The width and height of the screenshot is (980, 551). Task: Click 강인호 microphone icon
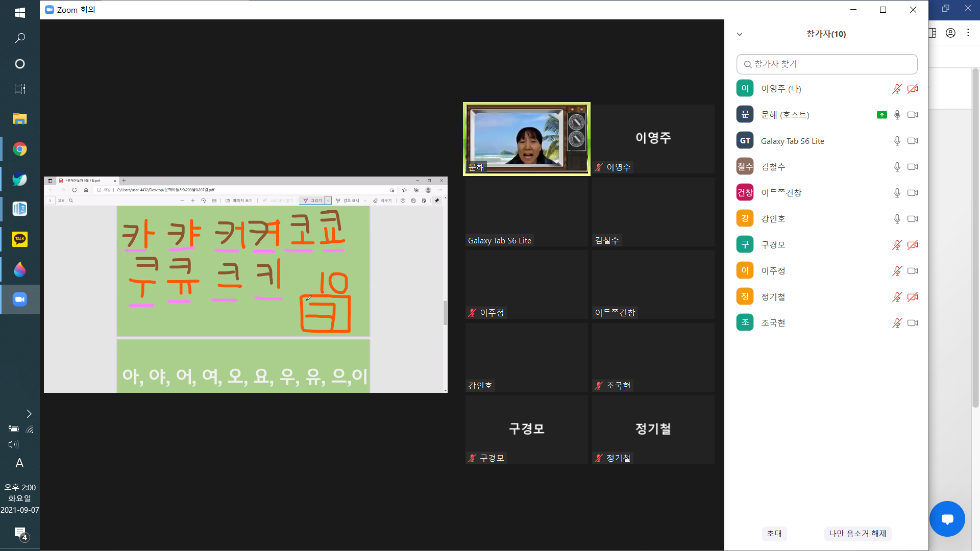pyautogui.click(x=897, y=219)
